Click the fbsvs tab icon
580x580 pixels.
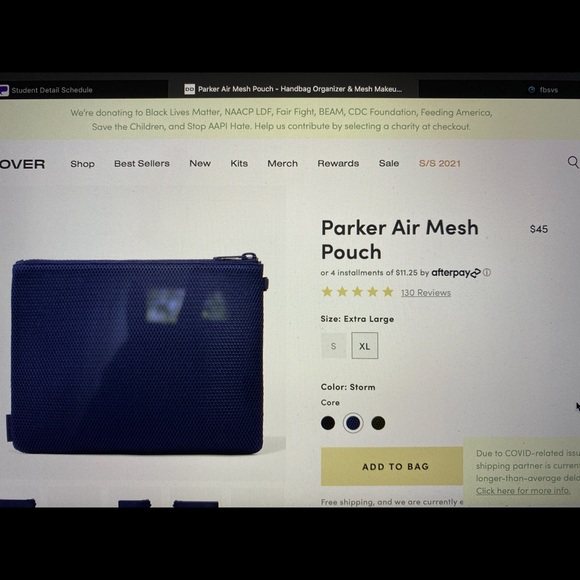coord(532,90)
